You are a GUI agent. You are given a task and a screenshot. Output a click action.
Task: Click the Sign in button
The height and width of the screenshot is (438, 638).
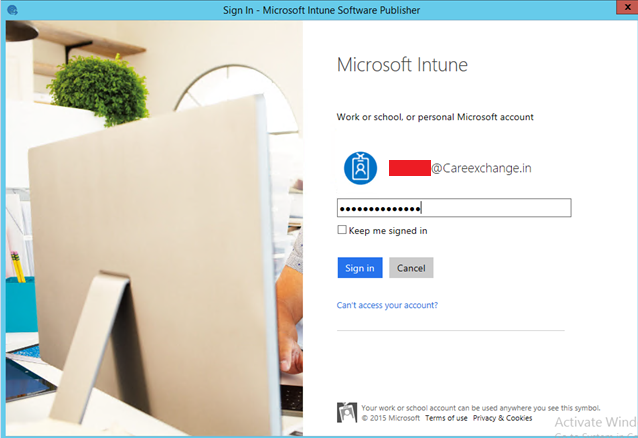[360, 268]
